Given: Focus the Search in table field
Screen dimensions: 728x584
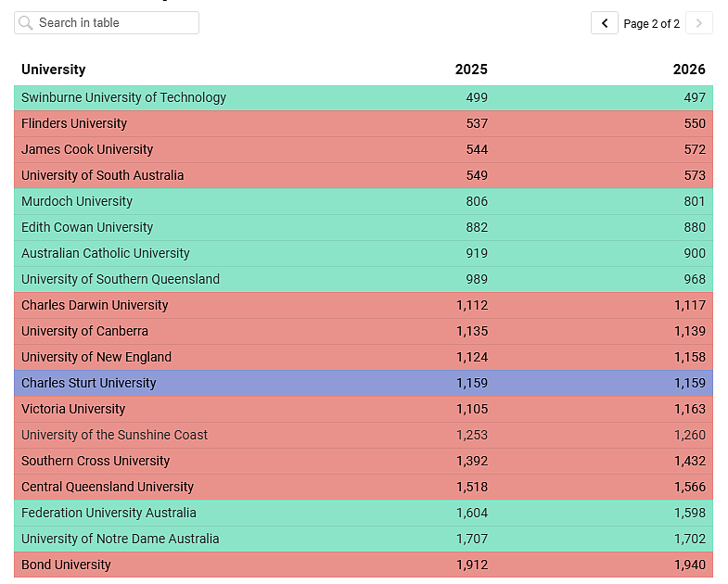Looking at the screenshot, I should (107, 23).
